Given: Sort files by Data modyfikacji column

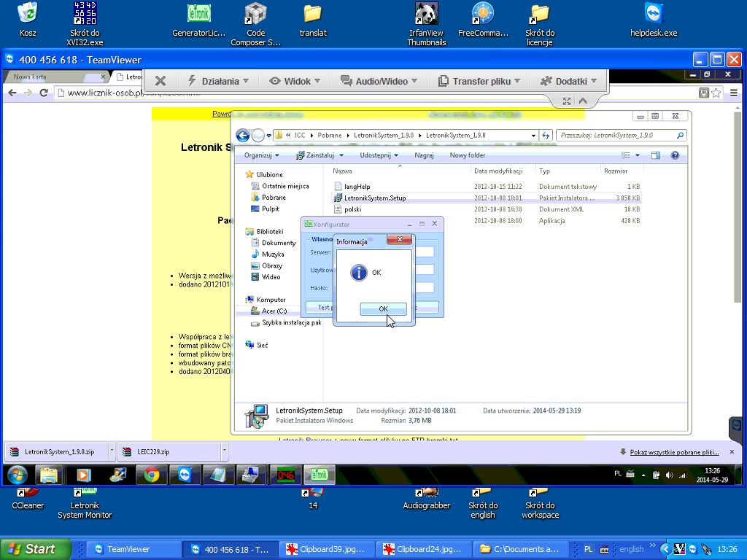Looking at the screenshot, I should 498,171.
